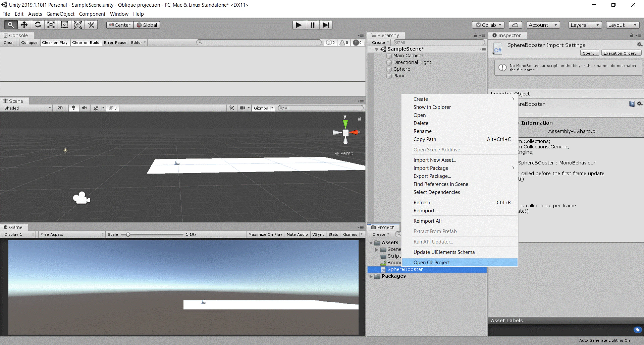
Task: Click the red X axis cone on gizmo
Action: pyautogui.click(x=355, y=133)
